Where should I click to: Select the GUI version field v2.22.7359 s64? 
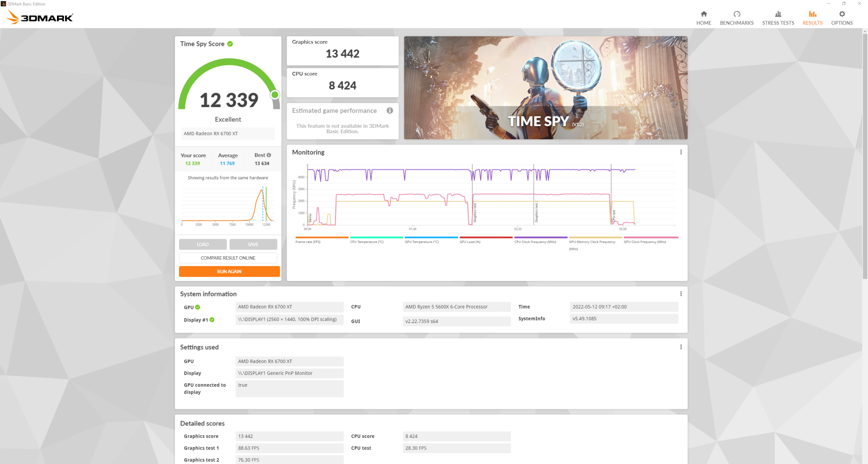457,321
